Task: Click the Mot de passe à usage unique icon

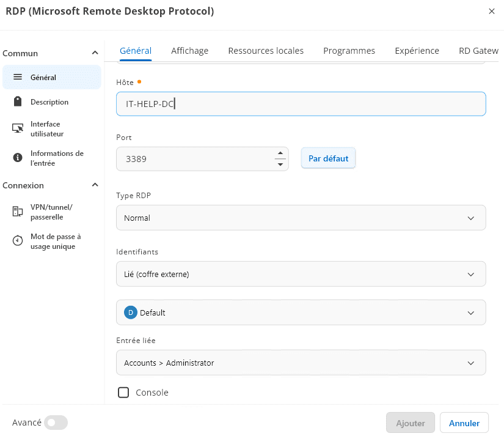Action: click(x=18, y=241)
